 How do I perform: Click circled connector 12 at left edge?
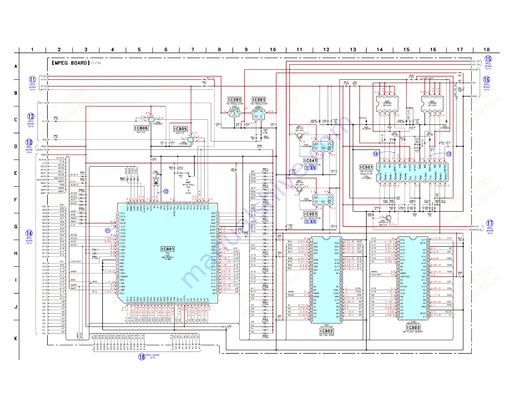31,116
